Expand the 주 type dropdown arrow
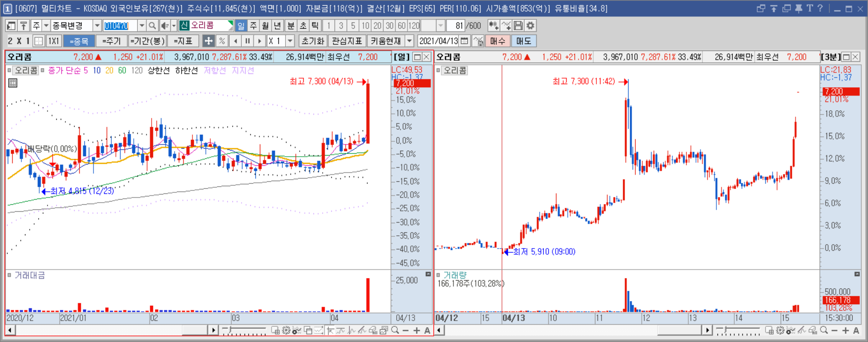The image size is (868, 342). pyautogui.click(x=46, y=26)
